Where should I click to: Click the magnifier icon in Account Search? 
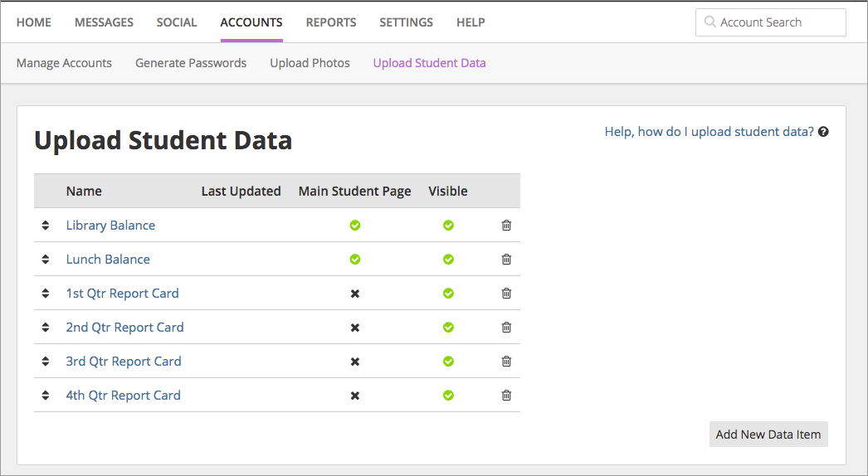pyautogui.click(x=710, y=22)
